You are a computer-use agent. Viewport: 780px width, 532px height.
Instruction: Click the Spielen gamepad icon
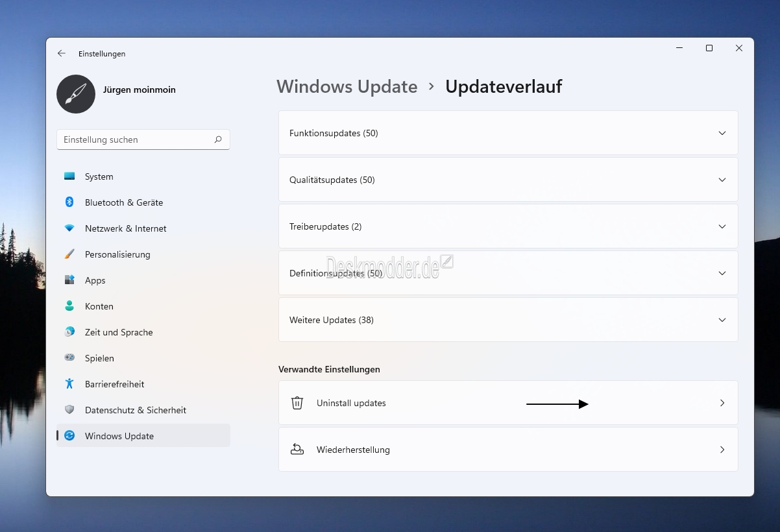tap(69, 358)
